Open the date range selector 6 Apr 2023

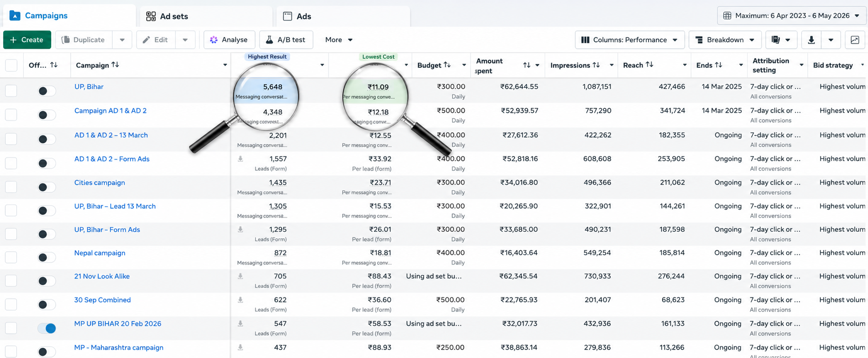(x=792, y=16)
